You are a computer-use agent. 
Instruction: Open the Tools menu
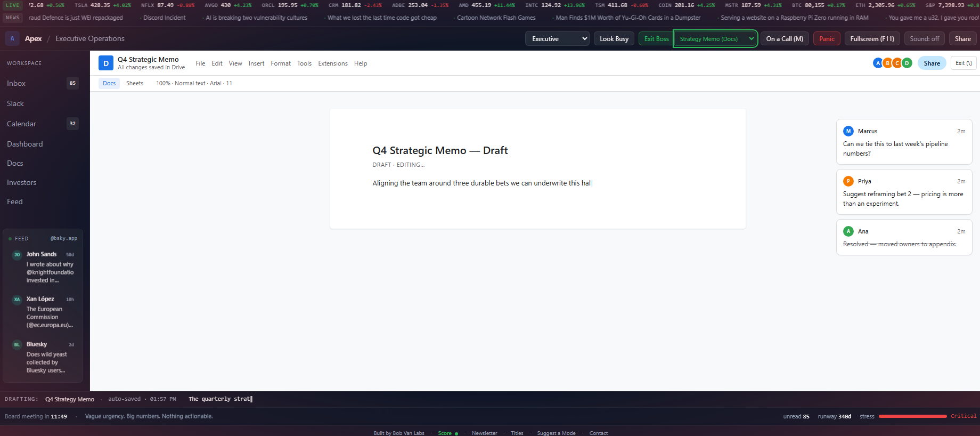click(304, 63)
